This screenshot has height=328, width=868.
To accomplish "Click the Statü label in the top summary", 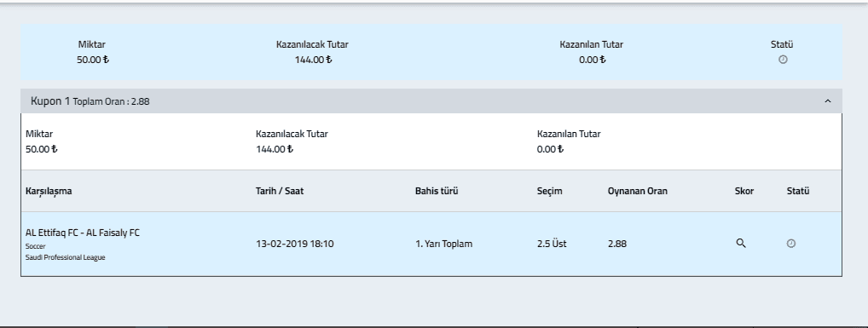I will 782,44.
